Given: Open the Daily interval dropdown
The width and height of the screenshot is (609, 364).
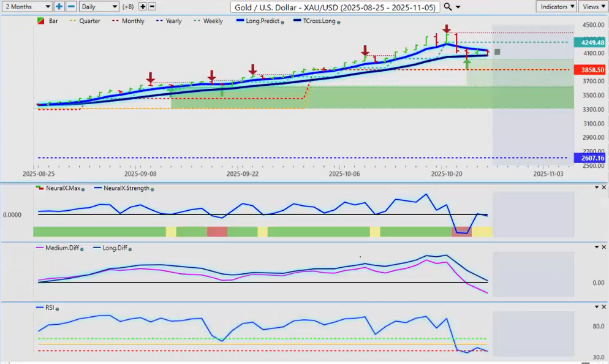Looking at the screenshot, I should (98, 6).
